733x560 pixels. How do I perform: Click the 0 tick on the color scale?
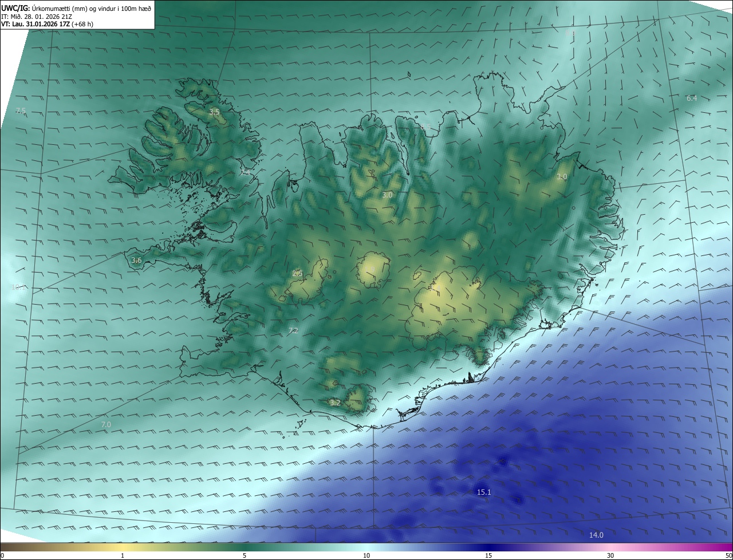pos(2,555)
